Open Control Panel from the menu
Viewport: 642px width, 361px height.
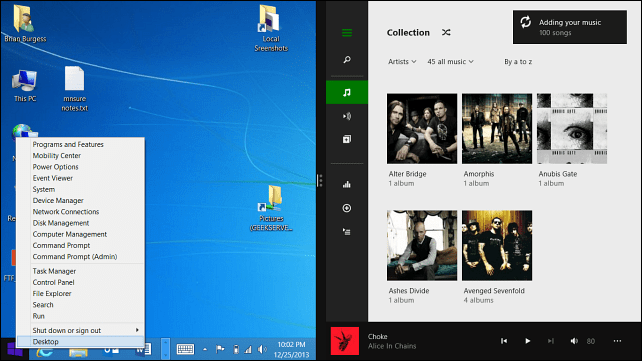coord(80,282)
